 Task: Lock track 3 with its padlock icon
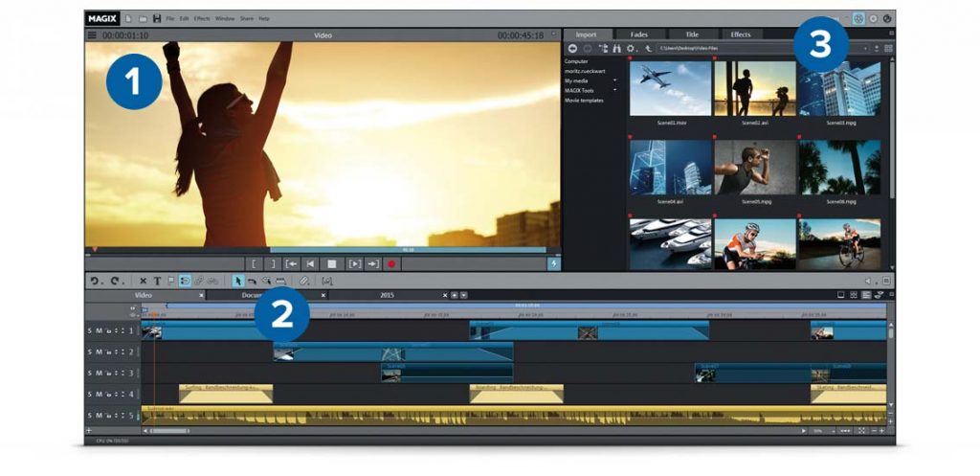pos(107,374)
